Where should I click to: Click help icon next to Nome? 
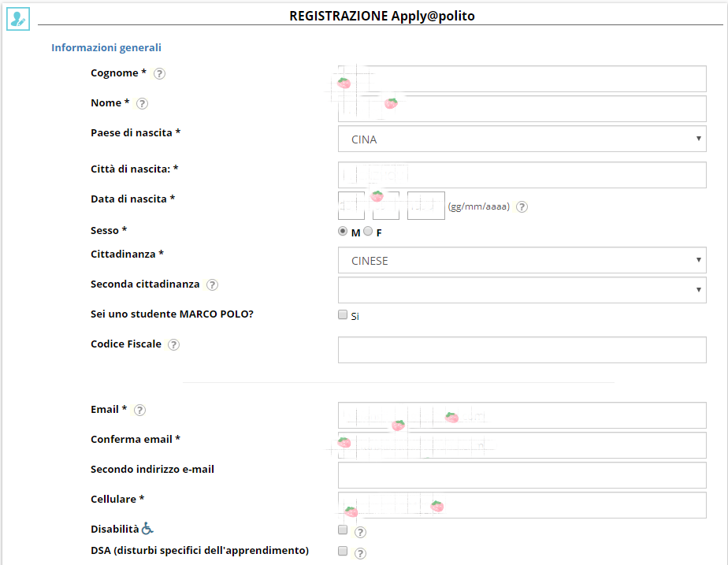(x=142, y=104)
